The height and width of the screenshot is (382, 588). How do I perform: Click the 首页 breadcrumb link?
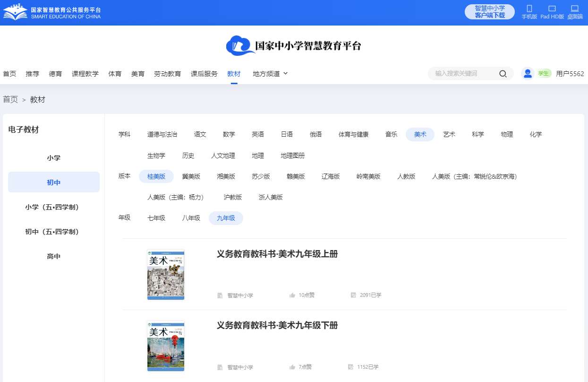click(10, 99)
